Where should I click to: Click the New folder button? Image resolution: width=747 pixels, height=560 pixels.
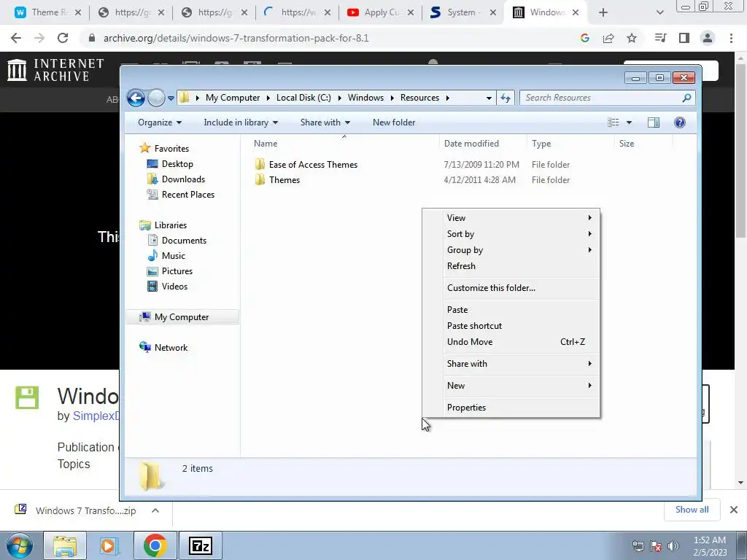pyautogui.click(x=394, y=122)
